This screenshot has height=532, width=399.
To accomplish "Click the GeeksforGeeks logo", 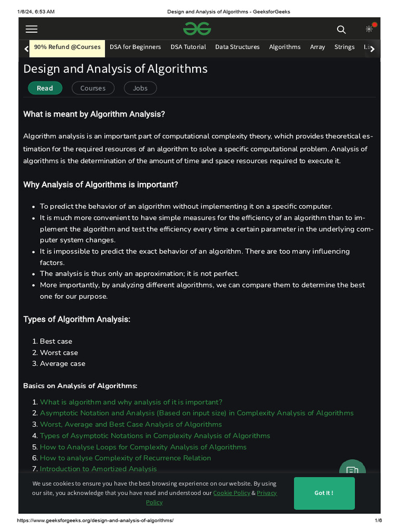I will click(x=197, y=29).
